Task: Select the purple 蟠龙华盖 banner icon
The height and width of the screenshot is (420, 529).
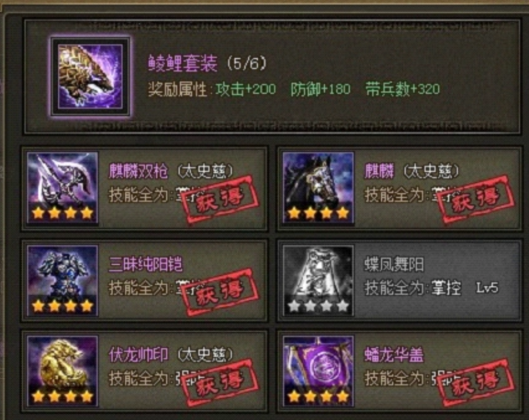Action: click(318, 371)
